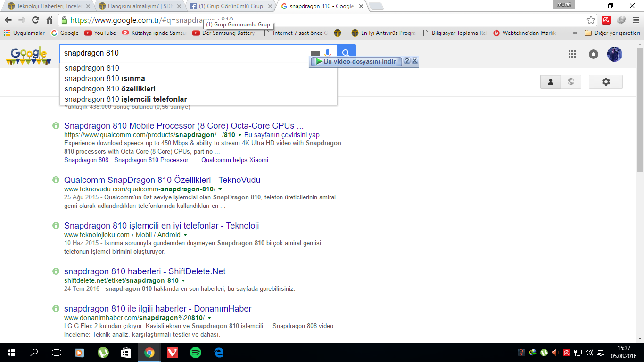Show hidden bookmarks with the » chevron
Viewport: 644px width, 362px height.
pyautogui.click(x=575, y=33)
